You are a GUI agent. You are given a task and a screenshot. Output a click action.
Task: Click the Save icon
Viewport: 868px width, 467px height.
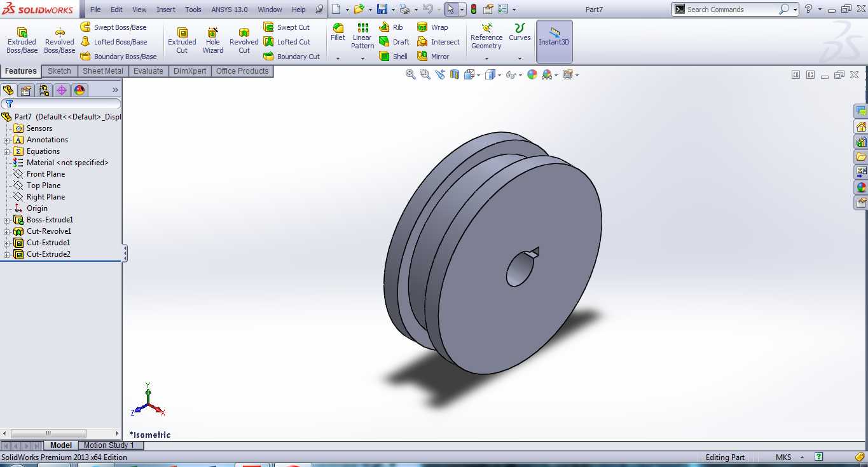pos(382,9)
